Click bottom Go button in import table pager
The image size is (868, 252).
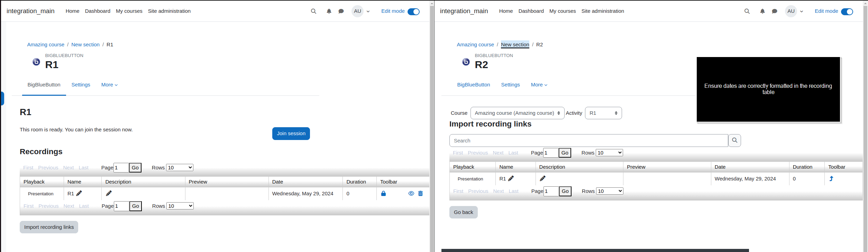tap(565, 191)
